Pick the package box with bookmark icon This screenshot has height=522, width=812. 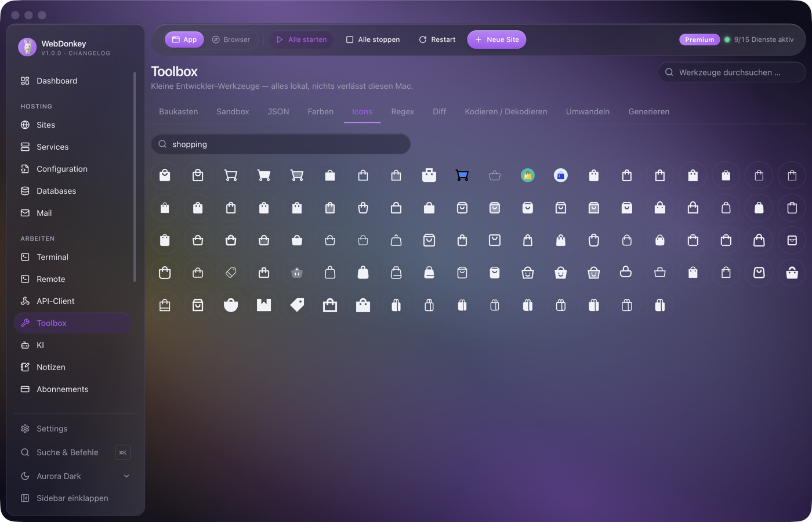pyautogui.click(x=264, y=305)
